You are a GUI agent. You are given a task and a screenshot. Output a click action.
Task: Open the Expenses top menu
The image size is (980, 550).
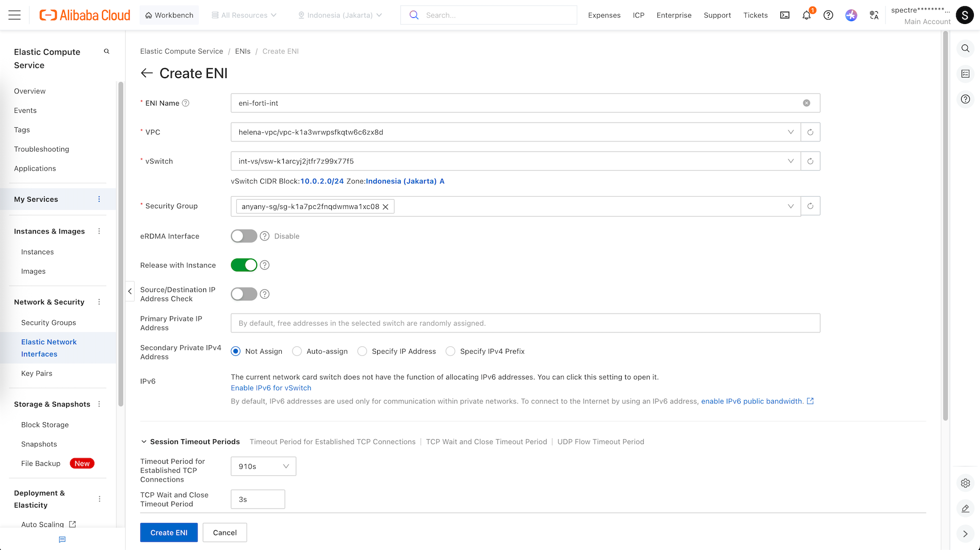point(604,15)
